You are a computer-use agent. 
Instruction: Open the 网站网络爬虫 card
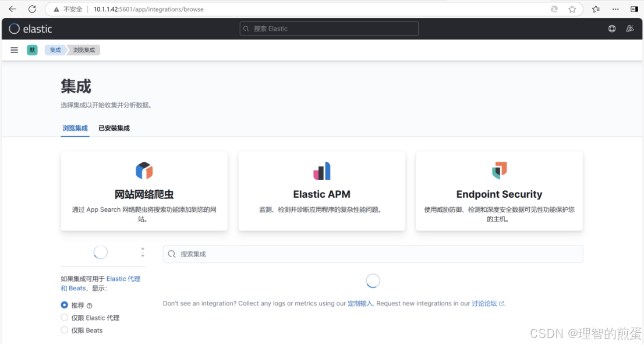(144, 191)
